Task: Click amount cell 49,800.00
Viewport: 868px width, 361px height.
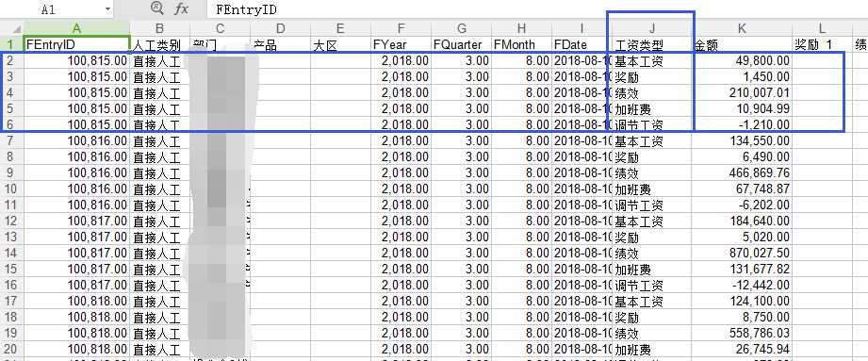Action: pos(743,61)
